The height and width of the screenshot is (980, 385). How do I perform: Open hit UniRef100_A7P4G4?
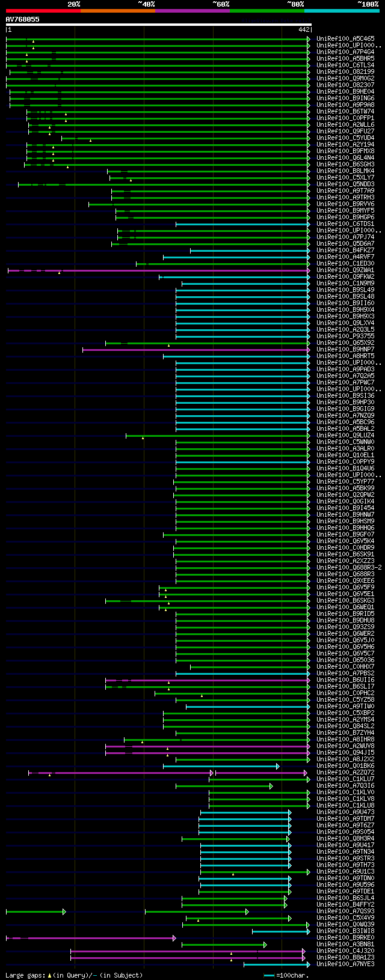(x=345, y=52)
